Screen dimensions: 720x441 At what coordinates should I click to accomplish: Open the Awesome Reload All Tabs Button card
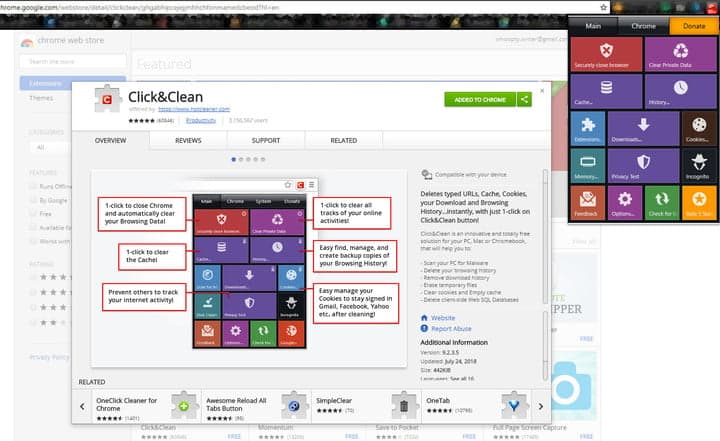tap(256, 406)
